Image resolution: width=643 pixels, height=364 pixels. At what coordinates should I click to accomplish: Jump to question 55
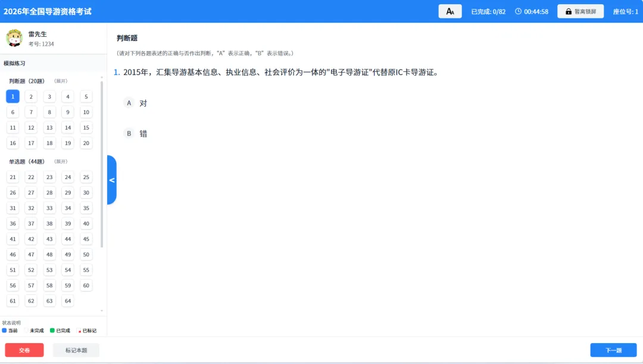click(x=86, y=270)
